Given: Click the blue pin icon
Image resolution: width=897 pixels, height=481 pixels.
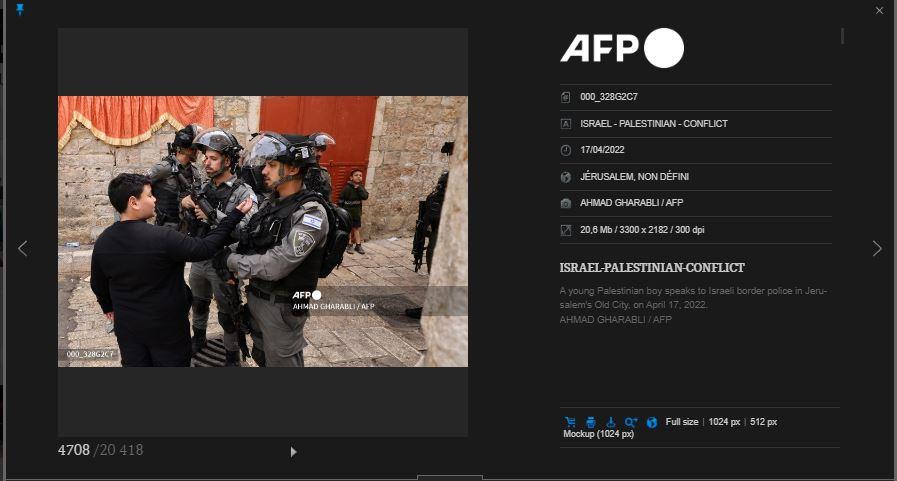Looking at the screenshot, I should [x=20, y=9].
